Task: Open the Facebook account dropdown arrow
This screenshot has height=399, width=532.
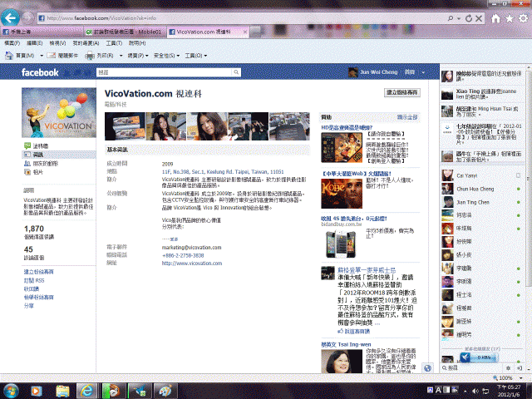Action: tap(423, 72)
